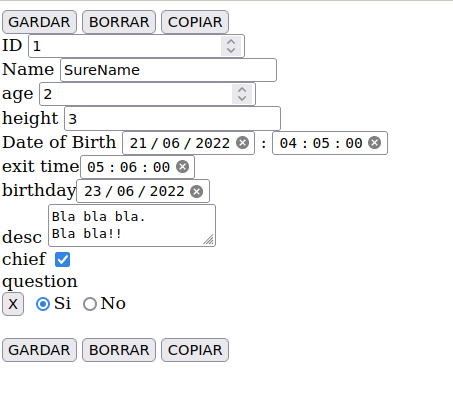Decrease age with the down arrow
The width and height of the screenshot is (453, 407).
(x=242, y=98)
